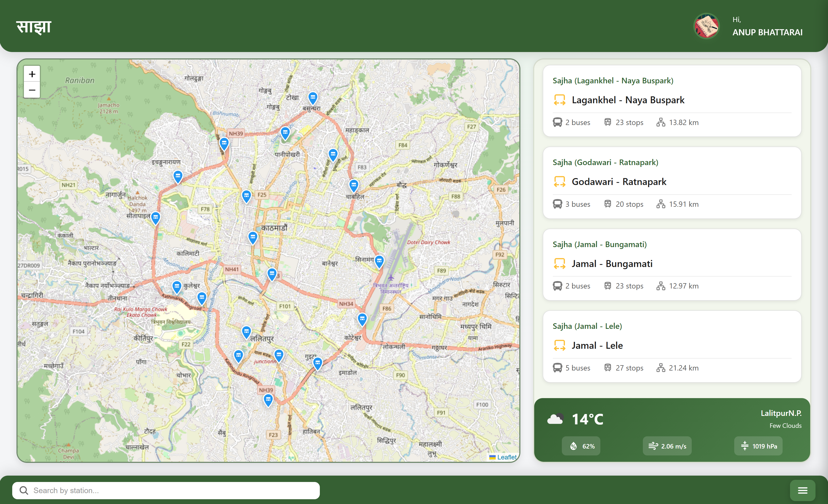Zoom in on the map with the plus button
The image size is (828, 504).
coord(32,74)
